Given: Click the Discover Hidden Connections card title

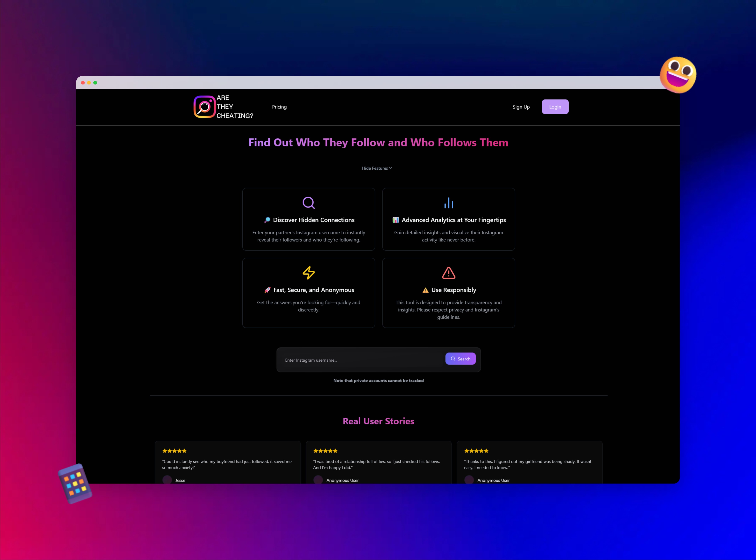Looking at the screenshot, I should tap(313, 220).
